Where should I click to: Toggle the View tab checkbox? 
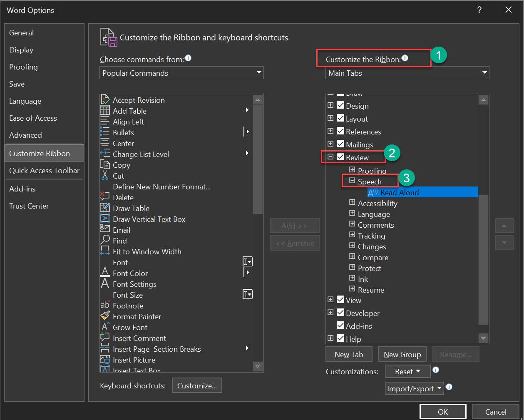(340, 300)
